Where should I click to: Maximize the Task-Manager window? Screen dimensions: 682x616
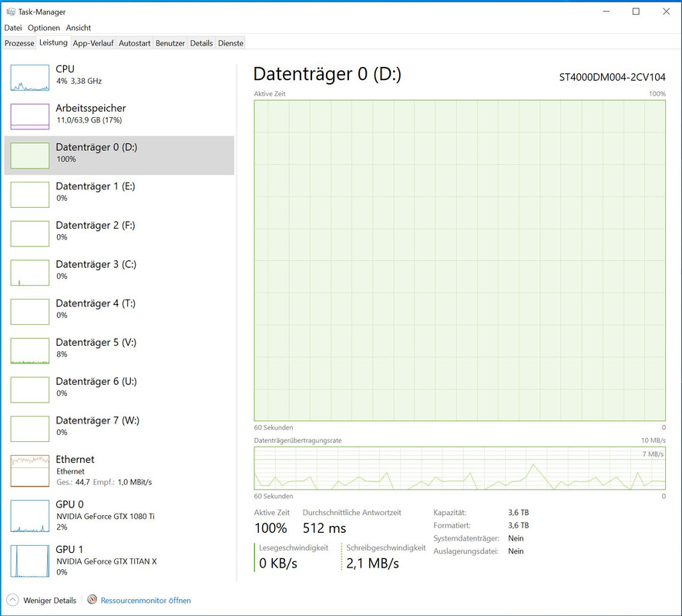coord(636,12)
